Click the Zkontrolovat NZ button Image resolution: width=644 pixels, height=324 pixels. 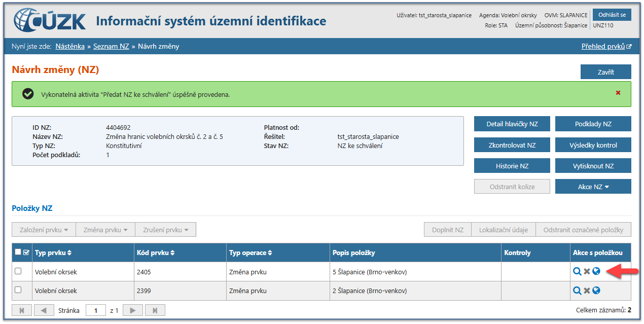(x=512, y=145)
